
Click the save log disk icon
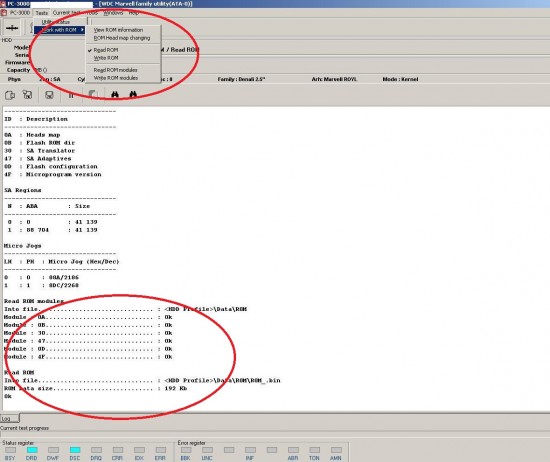[49, 95]
